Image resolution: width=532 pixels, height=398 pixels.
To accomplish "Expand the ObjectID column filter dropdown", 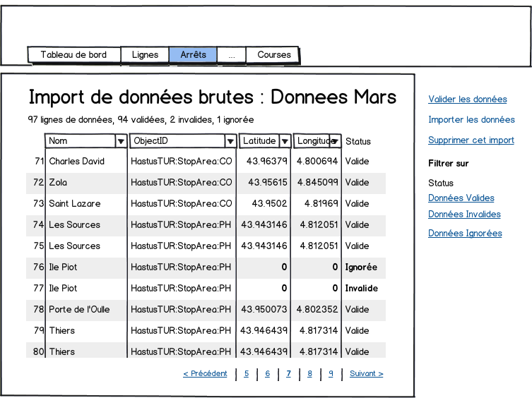I will tap(230, 141).
